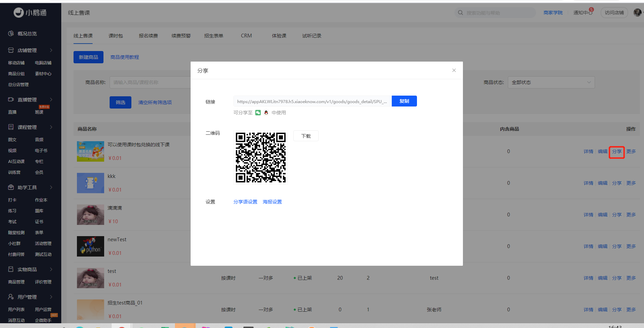Open 用户列表 in sidebar
The height and width of the screenshot is (328, 644).
16,309
